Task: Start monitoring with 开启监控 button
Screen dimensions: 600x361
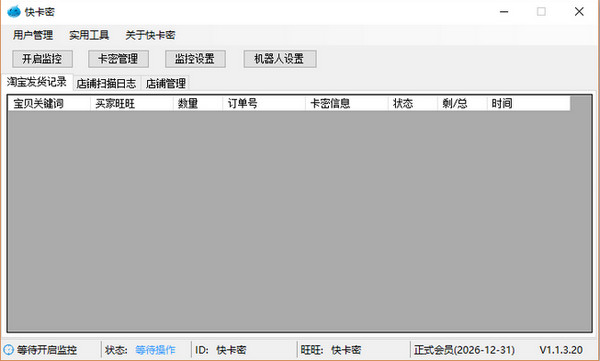Action: [42, 59]
